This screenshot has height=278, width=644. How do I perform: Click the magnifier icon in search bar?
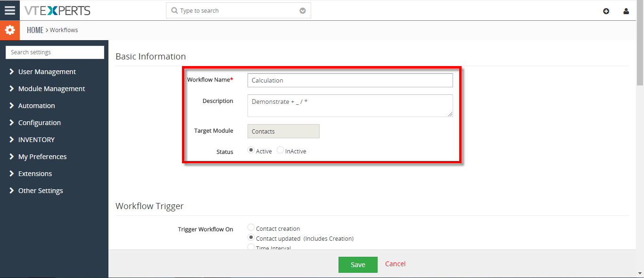pos(175,10)
